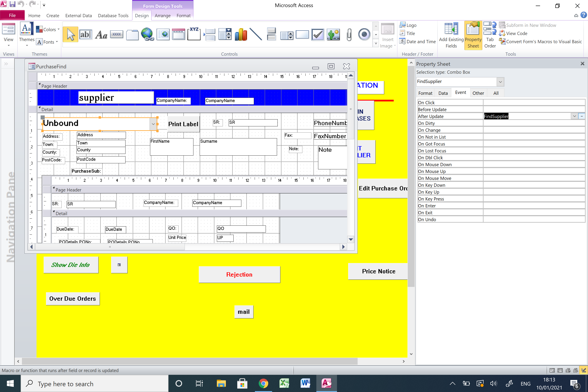Open After Update property dropdown arrow
Screen dimensions: 588x392
(x=574, y=116)
